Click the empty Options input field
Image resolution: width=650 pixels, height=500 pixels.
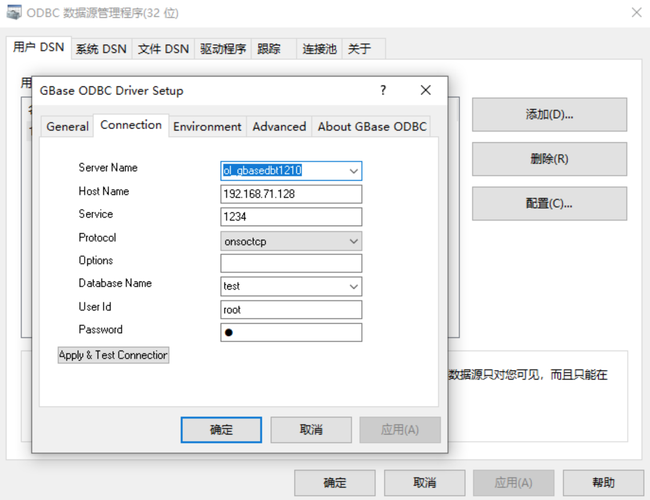(291, 263)
